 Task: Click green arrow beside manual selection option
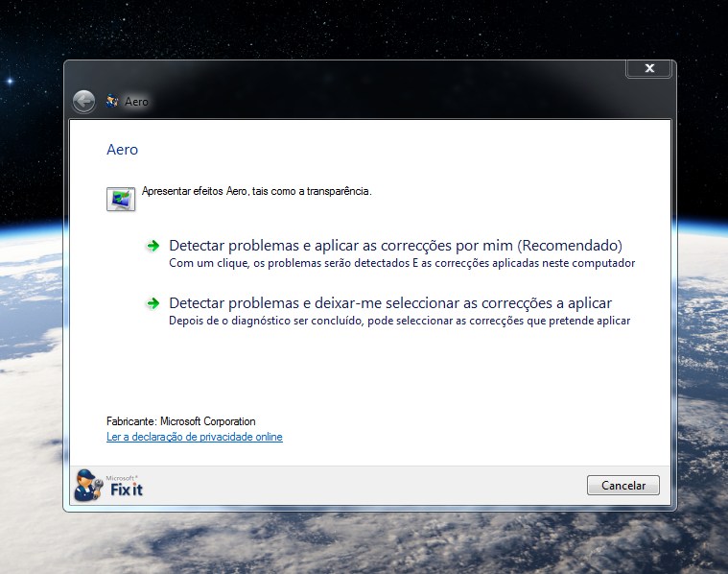153,303
